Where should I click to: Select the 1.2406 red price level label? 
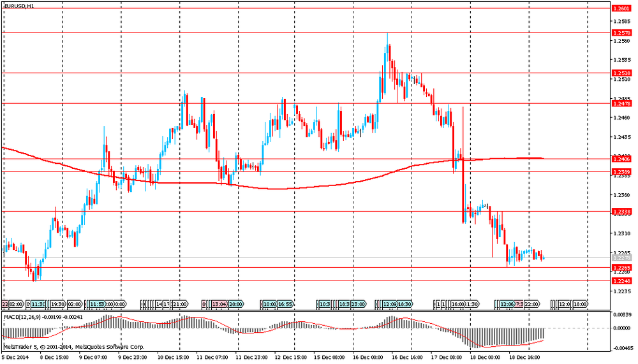621,159
